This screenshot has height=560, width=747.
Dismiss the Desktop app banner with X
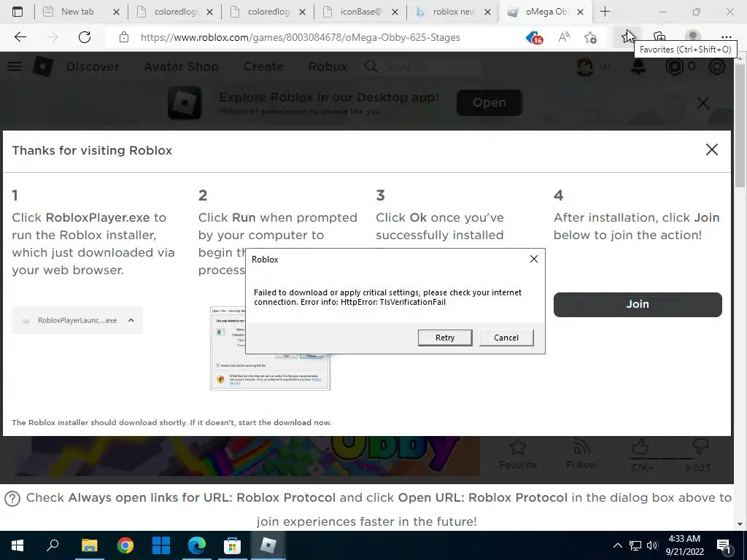point(703,103)
